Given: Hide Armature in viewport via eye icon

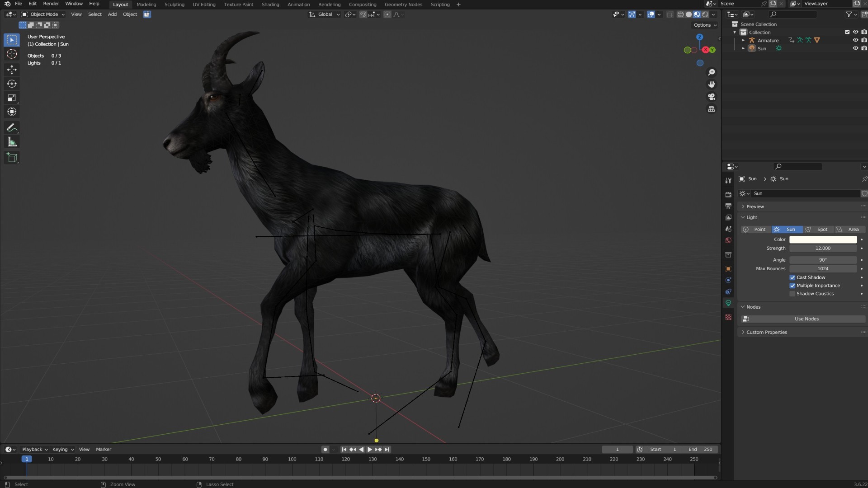Looking at the screenshot, I should coord(855,40).
